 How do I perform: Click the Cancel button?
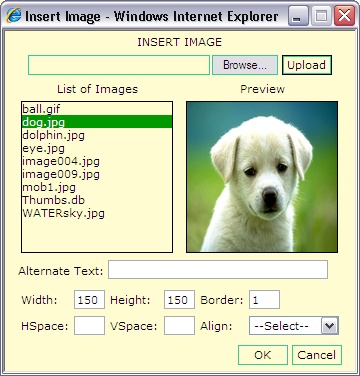pos(317,355)
